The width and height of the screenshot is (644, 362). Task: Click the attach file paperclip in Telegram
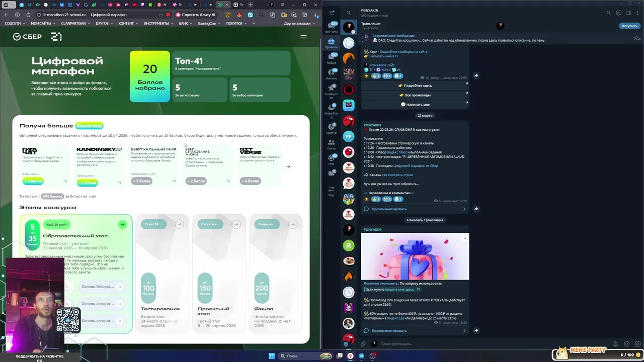point(363,344)
